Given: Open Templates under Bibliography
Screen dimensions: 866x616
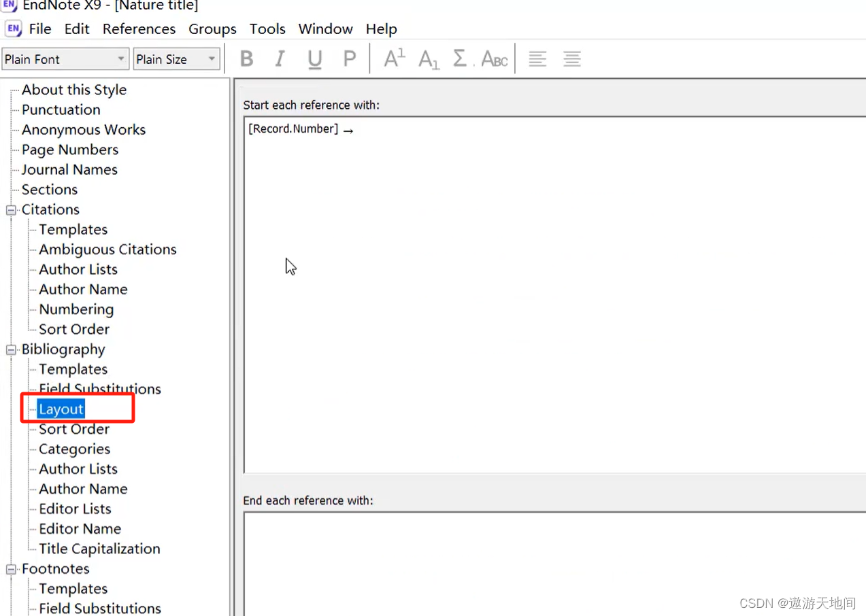Looking at the screenshot, I should point(73,369).
